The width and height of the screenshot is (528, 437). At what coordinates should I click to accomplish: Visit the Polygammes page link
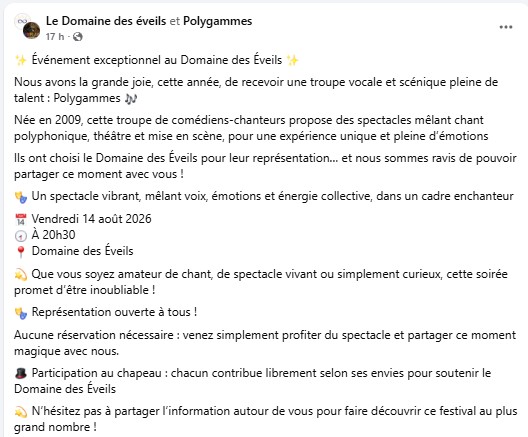pyautogui.click(x=218, y=21)
